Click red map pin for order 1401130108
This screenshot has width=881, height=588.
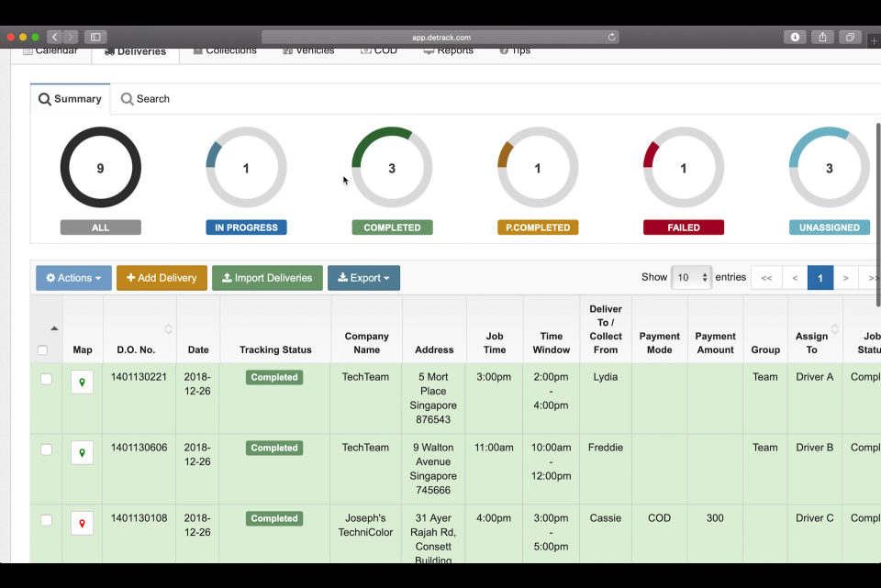point(82,523)
